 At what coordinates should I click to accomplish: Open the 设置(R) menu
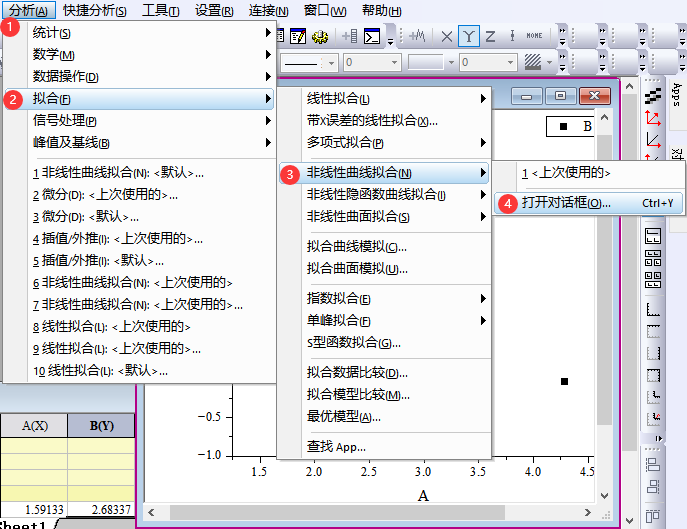214,11
